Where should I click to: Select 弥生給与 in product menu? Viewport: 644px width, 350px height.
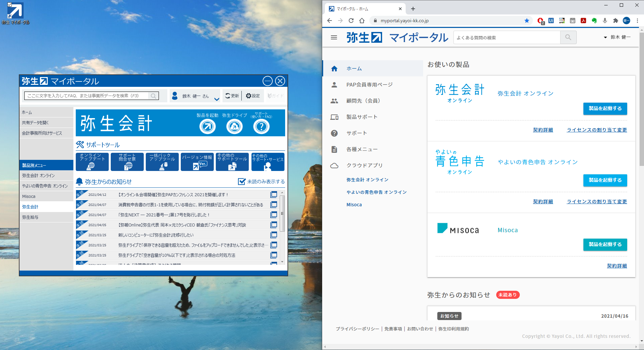click(x=30, y=217)
